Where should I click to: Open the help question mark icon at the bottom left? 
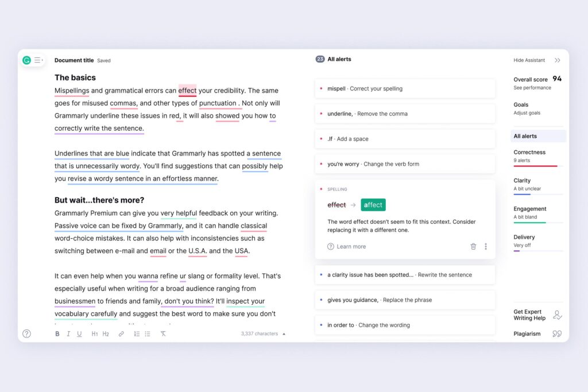(x=26, y=334)
